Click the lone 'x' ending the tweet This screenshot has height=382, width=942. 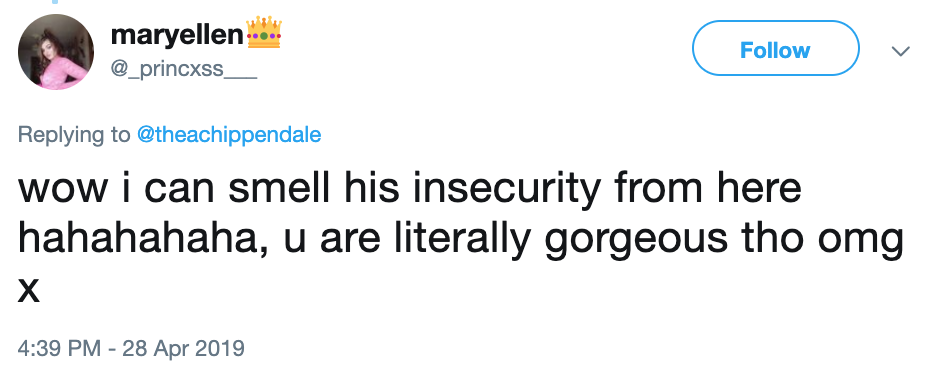click(29, 290)
